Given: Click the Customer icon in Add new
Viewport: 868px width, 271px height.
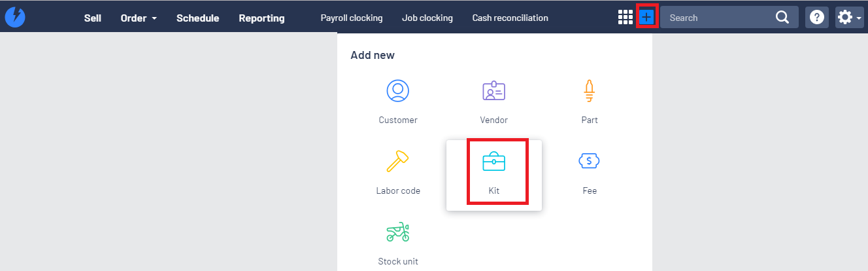Looking at the screenshot, I should 397,90.
